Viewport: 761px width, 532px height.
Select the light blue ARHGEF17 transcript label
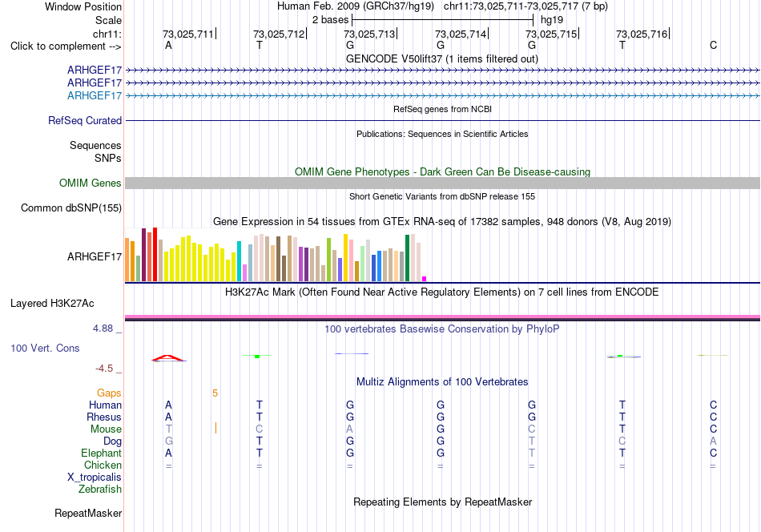tap(95, 95)
